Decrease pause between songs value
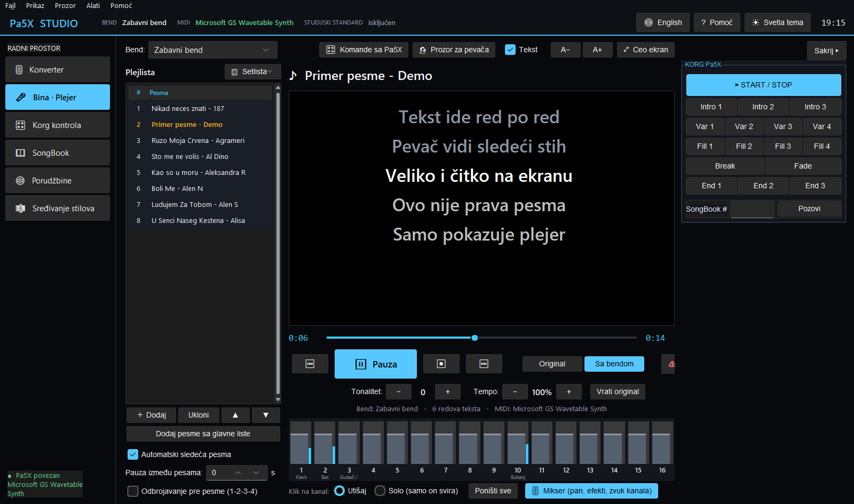 click(x=256, y=473)
